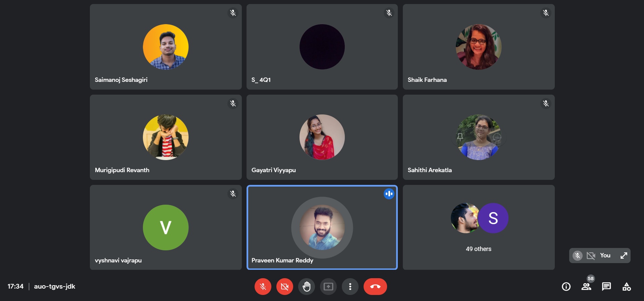The image size is (644, 301).
Task: Select Praveen Kumar Reddy's speaking tile
Action: pos(322,227)
